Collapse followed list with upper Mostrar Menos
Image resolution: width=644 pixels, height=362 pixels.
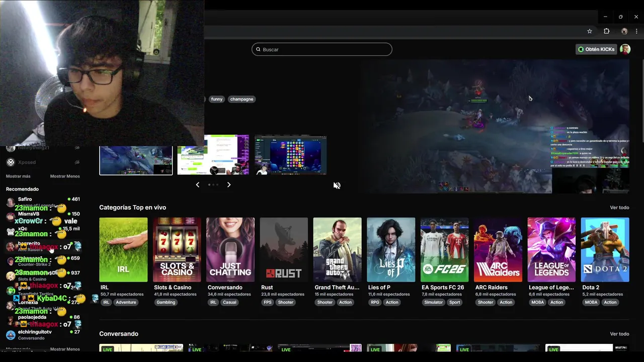coord(65,176)
